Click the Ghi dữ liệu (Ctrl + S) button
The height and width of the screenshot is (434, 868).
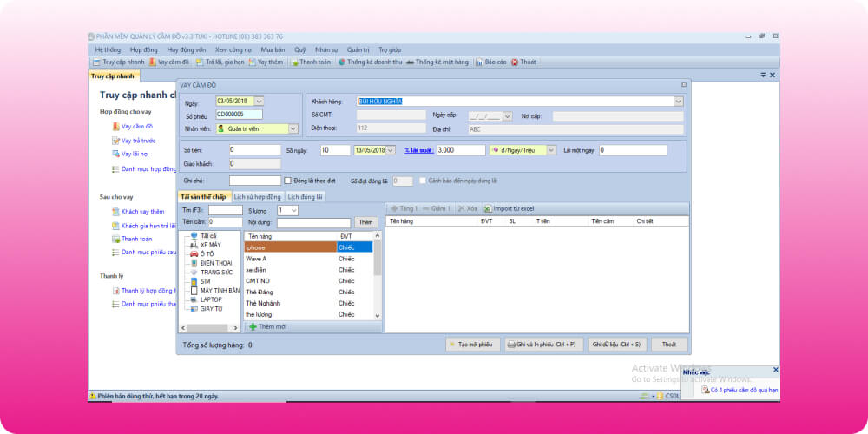tap(616, 345)
